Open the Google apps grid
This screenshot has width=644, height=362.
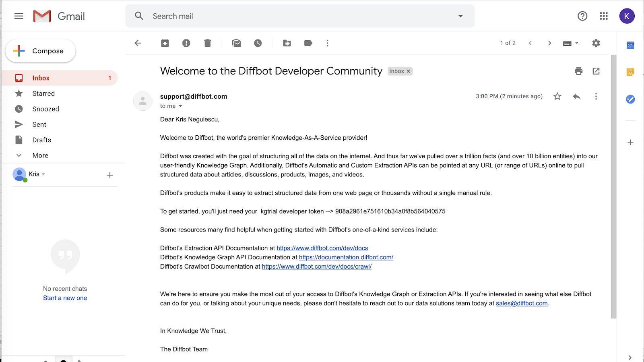[x=604, y=16]
